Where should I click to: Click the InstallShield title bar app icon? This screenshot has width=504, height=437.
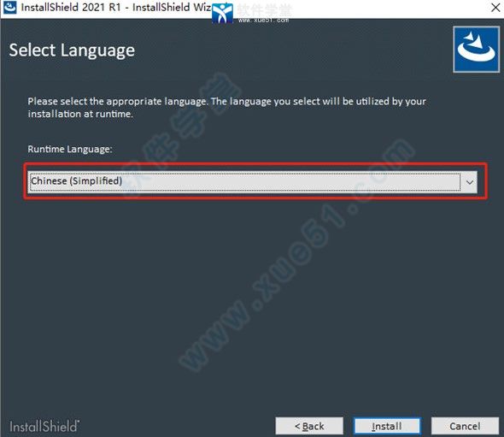pos(9,8)
